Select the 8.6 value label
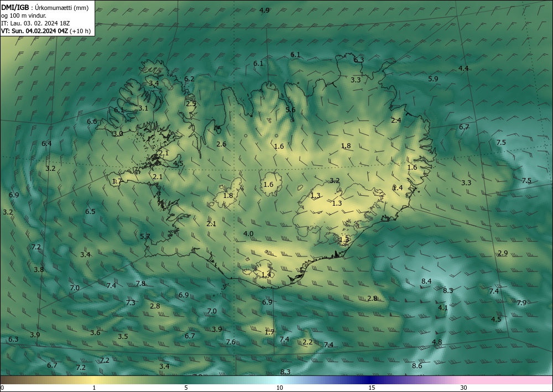 click(x=417, y=365)
